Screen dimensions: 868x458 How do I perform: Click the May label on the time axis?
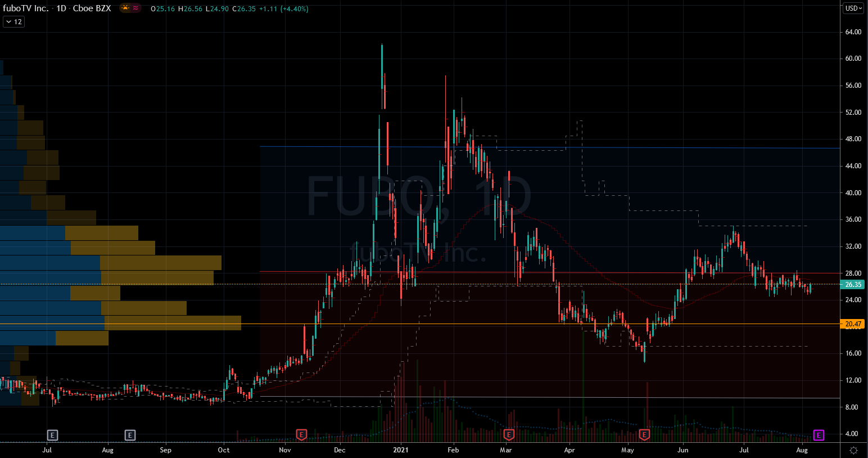(627, 450)
